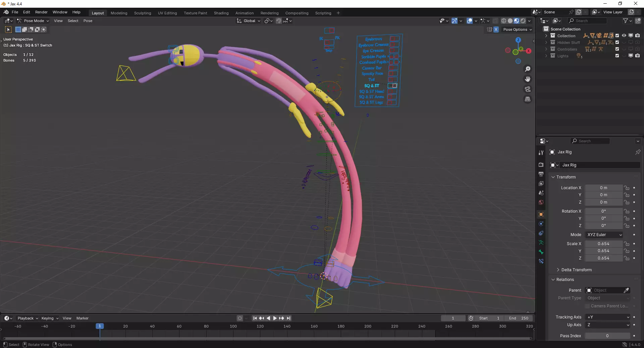Click new collection icon in outliner
This screenshot has height=348, width=644.
638,21
